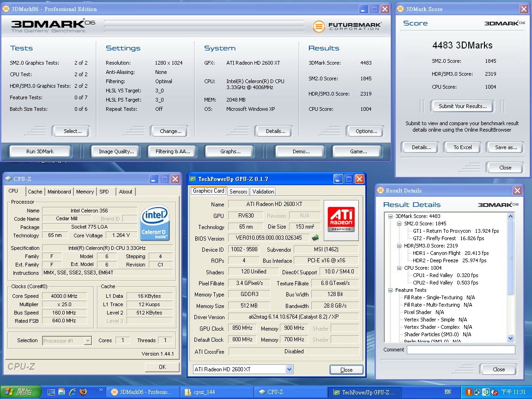Click the volume icon in the system tray
Screen dimensions: 532x399
tap(494, 392)
